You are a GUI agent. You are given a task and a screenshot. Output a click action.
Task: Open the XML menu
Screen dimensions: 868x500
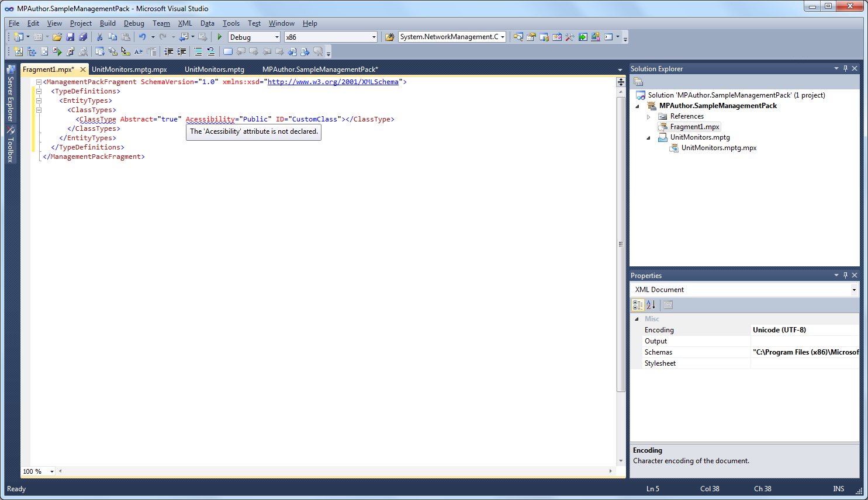[185, 23]
